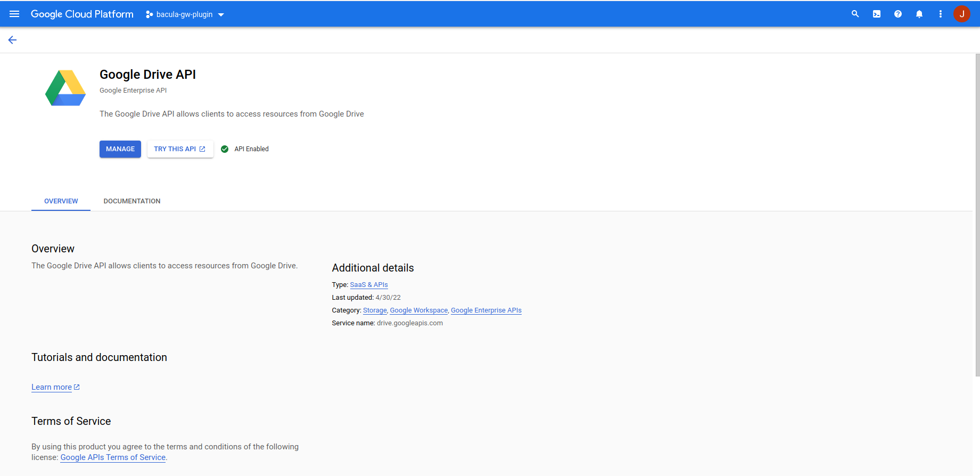This screenshot has width=980, height=476.
Task: Open the bacula-gw-plugin project selector
Action: 185,14
